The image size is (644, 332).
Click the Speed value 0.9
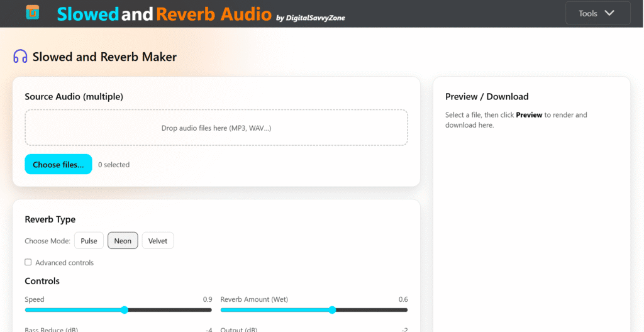(x=208, y=299)
